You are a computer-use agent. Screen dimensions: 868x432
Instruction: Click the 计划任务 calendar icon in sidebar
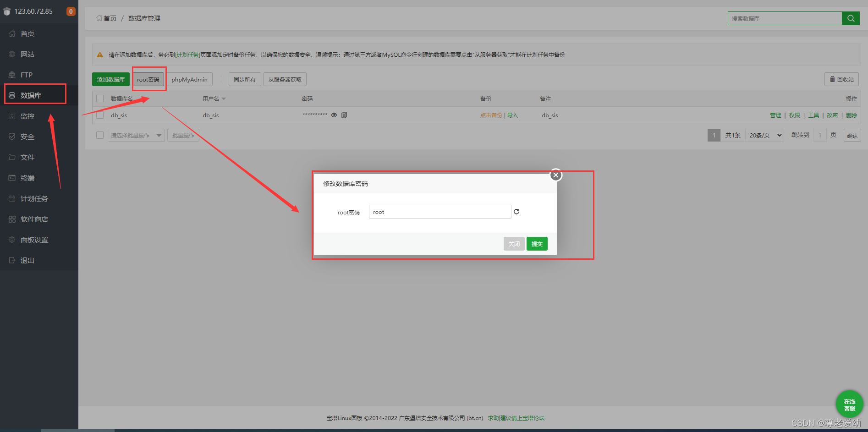[12, 198]
